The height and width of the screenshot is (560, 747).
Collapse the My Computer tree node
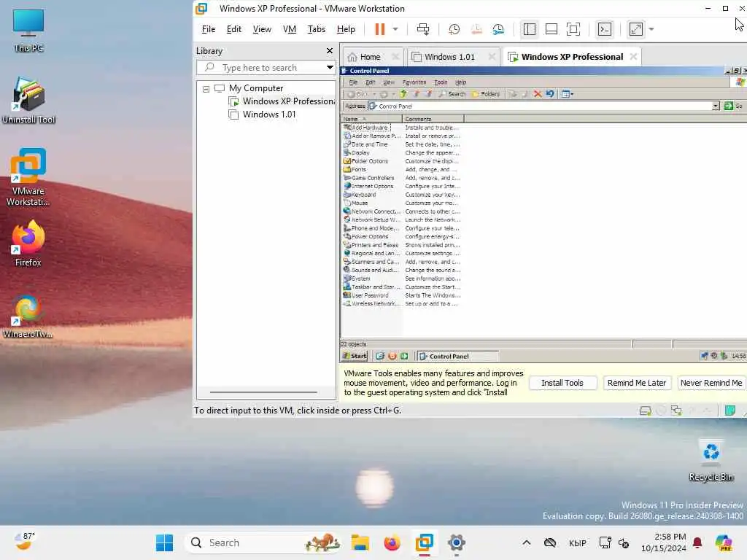pyautogui.click(x=206, y=88)
